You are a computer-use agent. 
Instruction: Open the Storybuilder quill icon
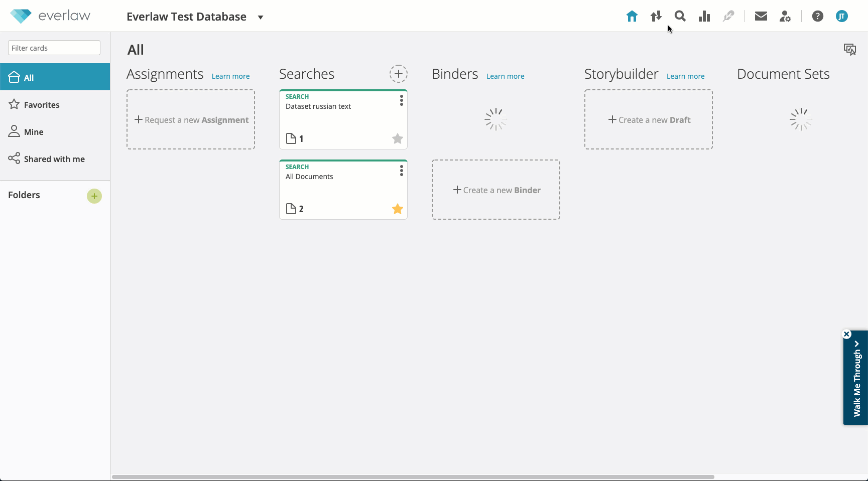pyautogui.click(x=728, y=16)
